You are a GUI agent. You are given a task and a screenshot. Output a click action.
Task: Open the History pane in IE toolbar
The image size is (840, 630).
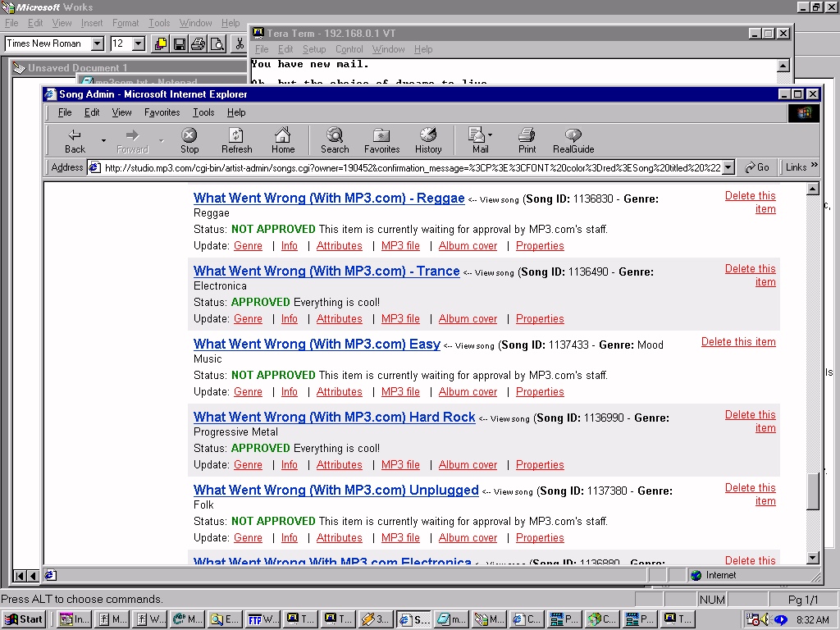pyautogui.click(x=428, y=141)
